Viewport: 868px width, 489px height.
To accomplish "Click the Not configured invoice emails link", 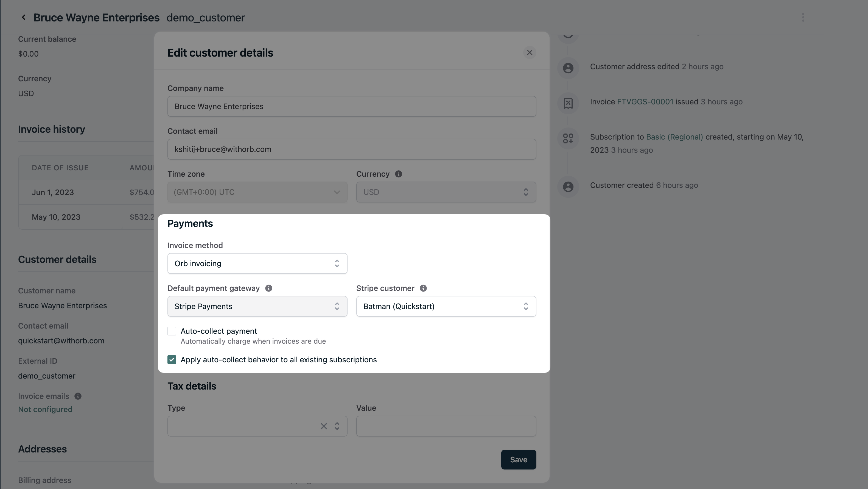I will 45,409.
